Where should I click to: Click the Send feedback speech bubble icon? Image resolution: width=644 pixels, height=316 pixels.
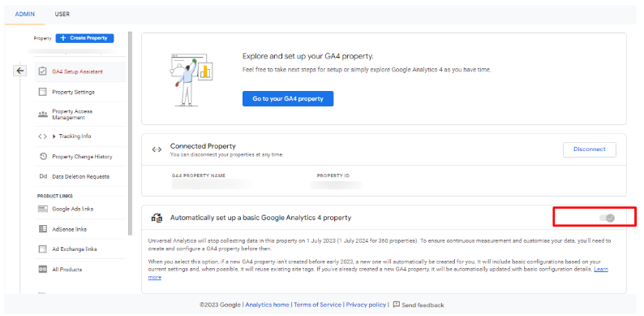(397, 305)
